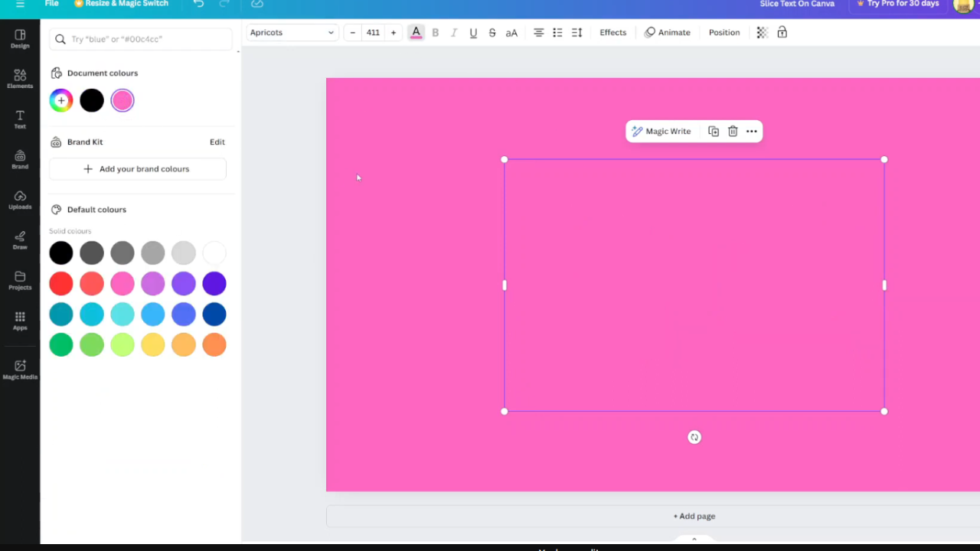The height and width of the screenshot is (551, 980).
Task: Click Try Pro for 30 days
Action: (x=898, y=4)
